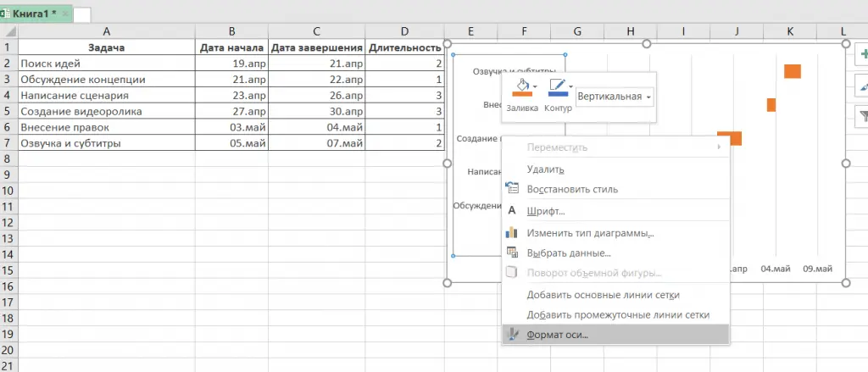This screenshot has width=868, height=372.
Task: Open Chart Styles brush button
Action: pos(861,86)
